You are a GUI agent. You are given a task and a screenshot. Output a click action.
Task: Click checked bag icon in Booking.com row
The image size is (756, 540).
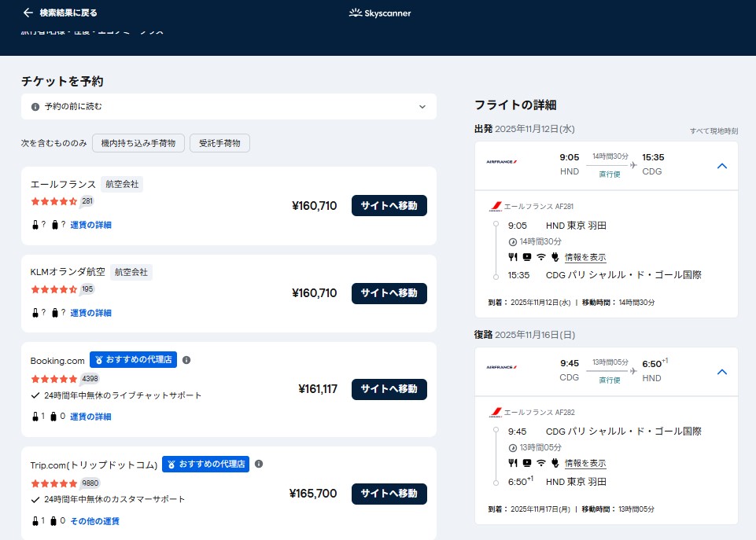pyautogui.click(x=53, y=417)
